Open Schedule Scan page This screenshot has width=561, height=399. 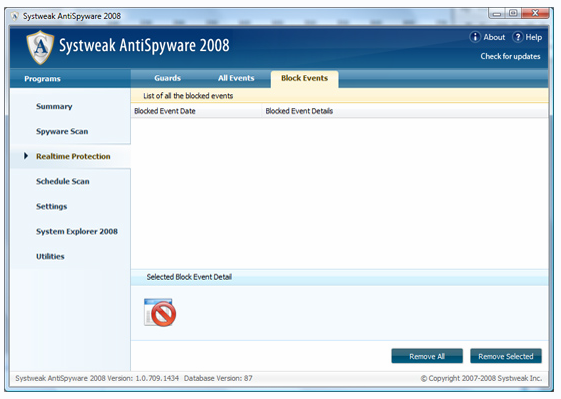tap(63, 181)
